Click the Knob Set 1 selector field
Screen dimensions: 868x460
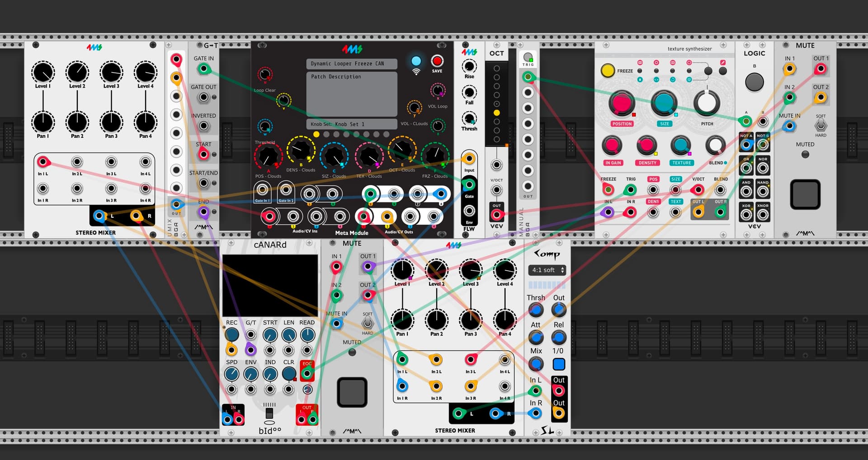pos(351,124)
